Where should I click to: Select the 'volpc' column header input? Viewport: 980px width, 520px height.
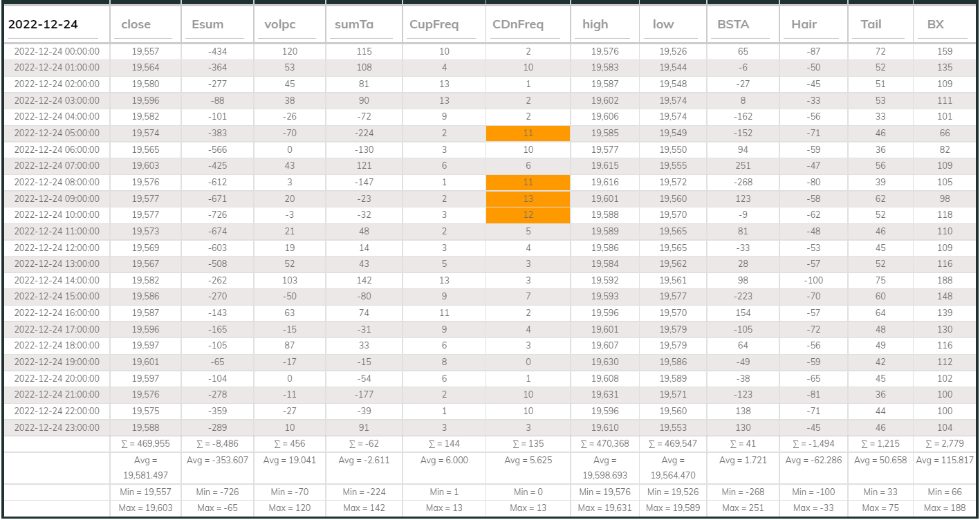click(x=288, y=25)
